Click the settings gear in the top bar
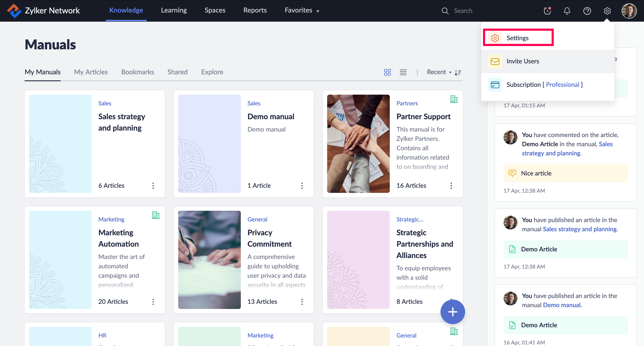Viewport: 644px width, 346px height. [607, 11]
